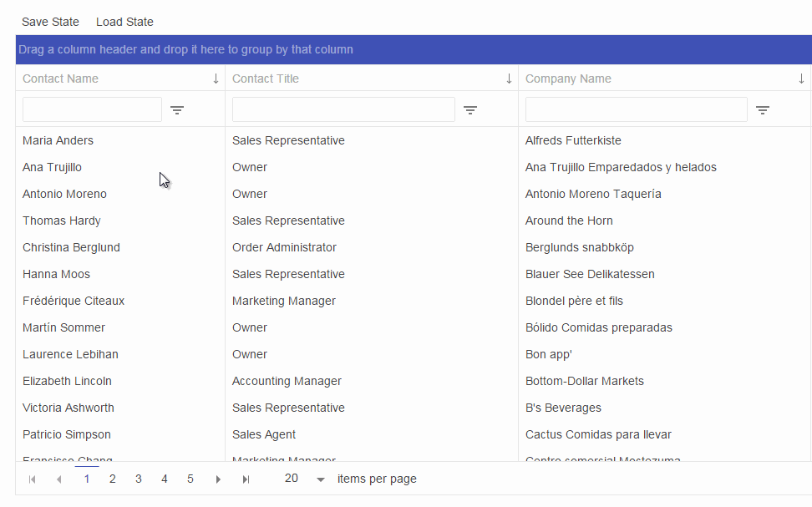Go to the next page

(x=218, y=479)
